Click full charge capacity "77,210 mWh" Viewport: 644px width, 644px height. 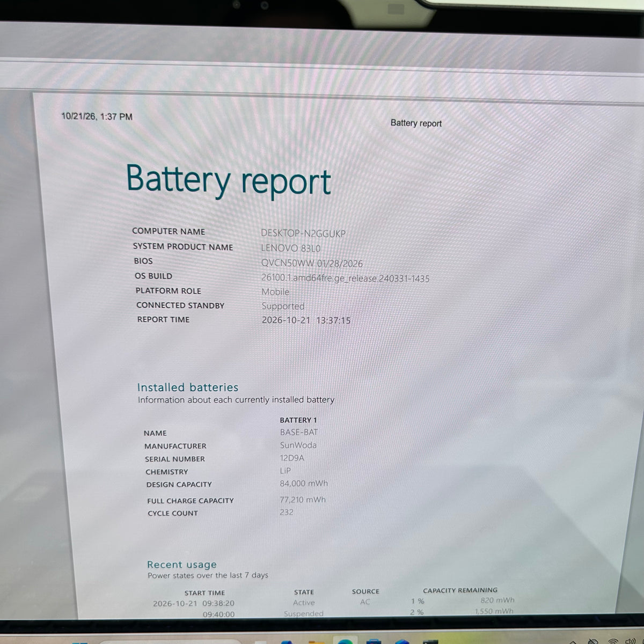tap(303, 500)
